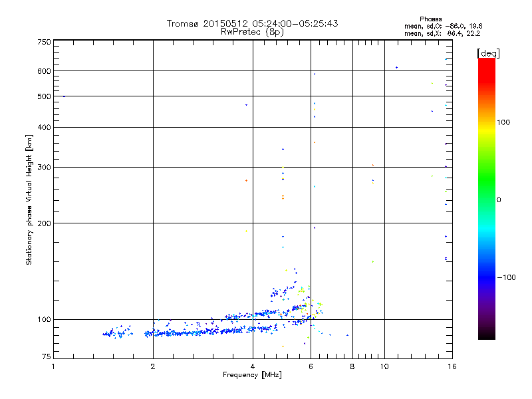
Task: Click the '[deg]' colorbar label
Action: [488, 53]
